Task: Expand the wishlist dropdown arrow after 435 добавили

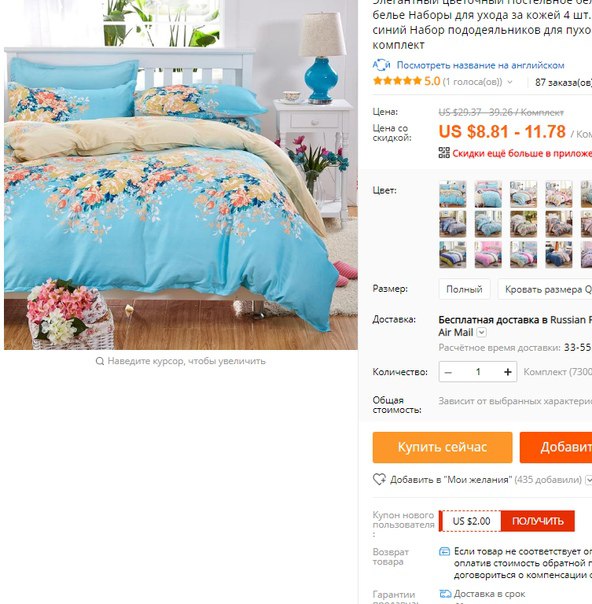Action: pyautogui.click(x=588, y=480)
